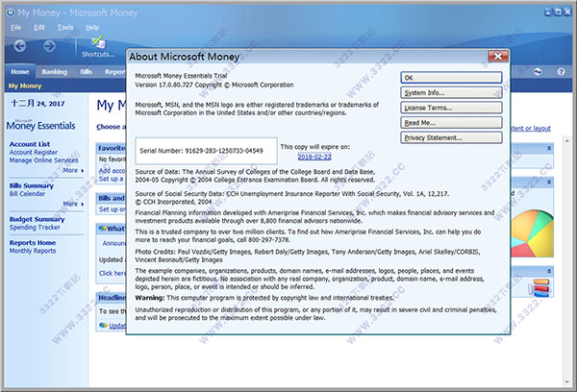This screenshot has height=392, width=577.
Task: Switch to the Banking tab
Action: click(54, 72)
